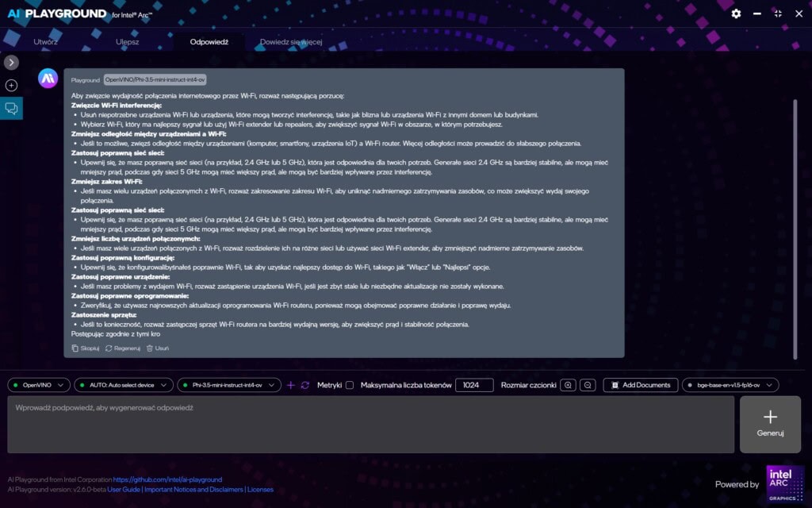Click the AI avatar icon beside response
The width and height of the screenshot is (812, 508).
48,78
